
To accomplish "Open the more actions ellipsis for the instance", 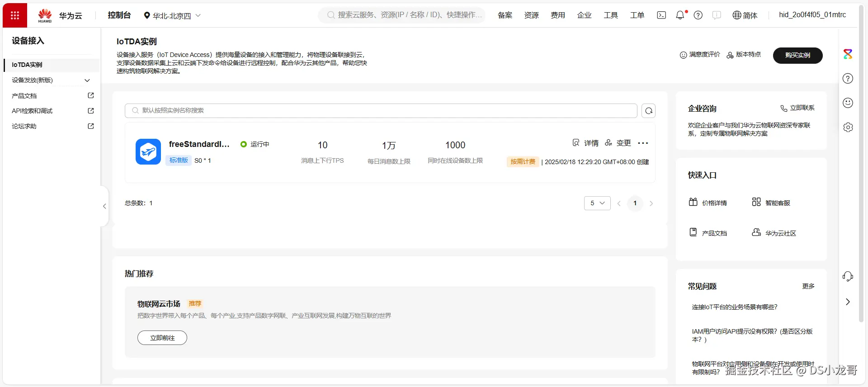I will click(643, 143).
